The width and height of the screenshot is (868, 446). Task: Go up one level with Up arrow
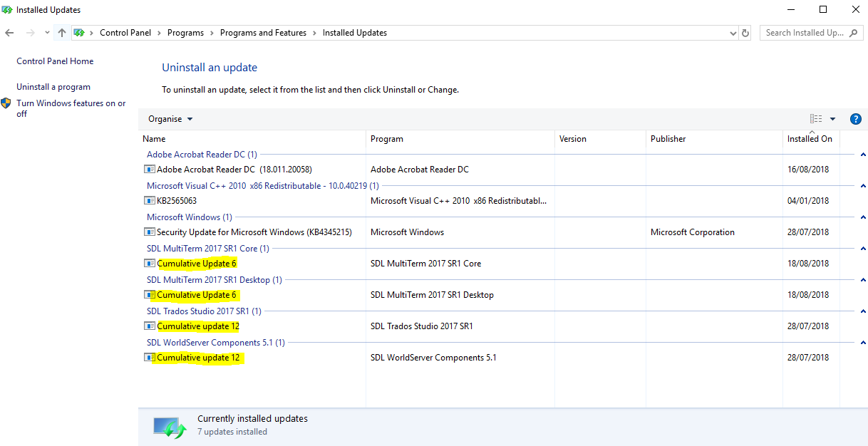tap(62, 33)
